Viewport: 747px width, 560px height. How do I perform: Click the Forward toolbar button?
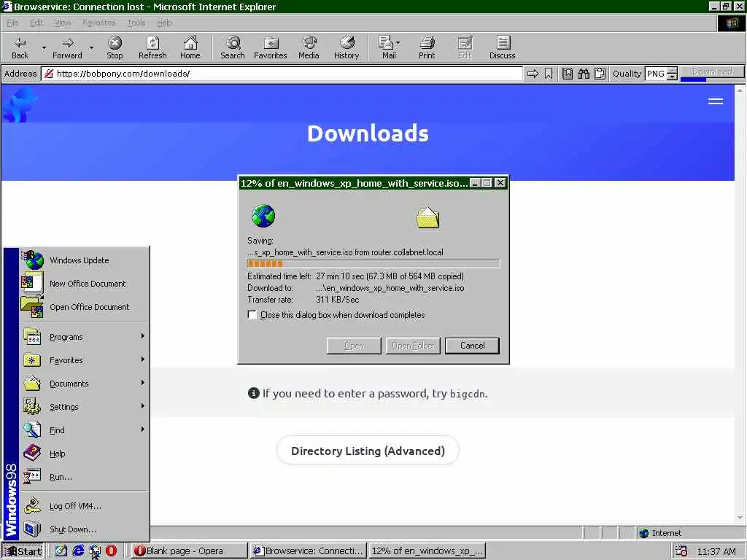(x=67, y=47)
